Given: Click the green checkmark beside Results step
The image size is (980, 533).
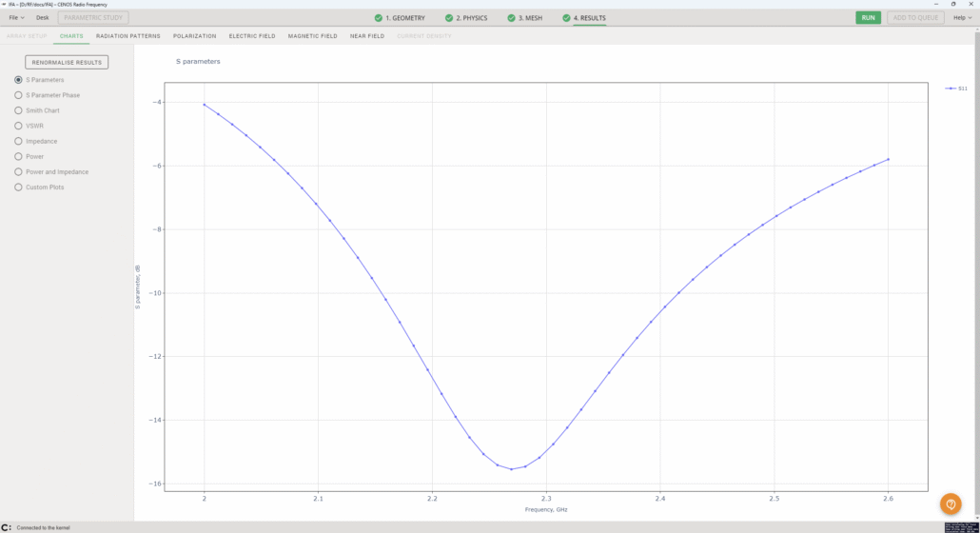Looking at the screenshot, I should coord(567,18).
